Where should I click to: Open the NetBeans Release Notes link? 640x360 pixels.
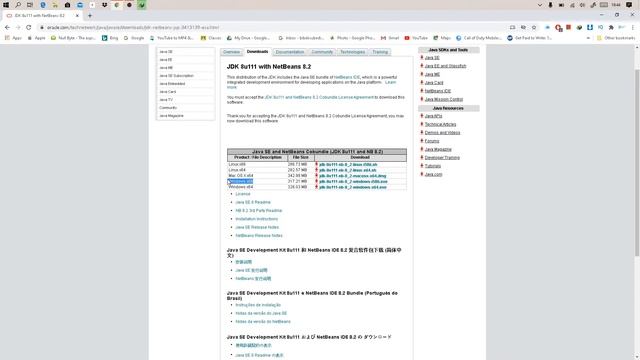[259, 236]
